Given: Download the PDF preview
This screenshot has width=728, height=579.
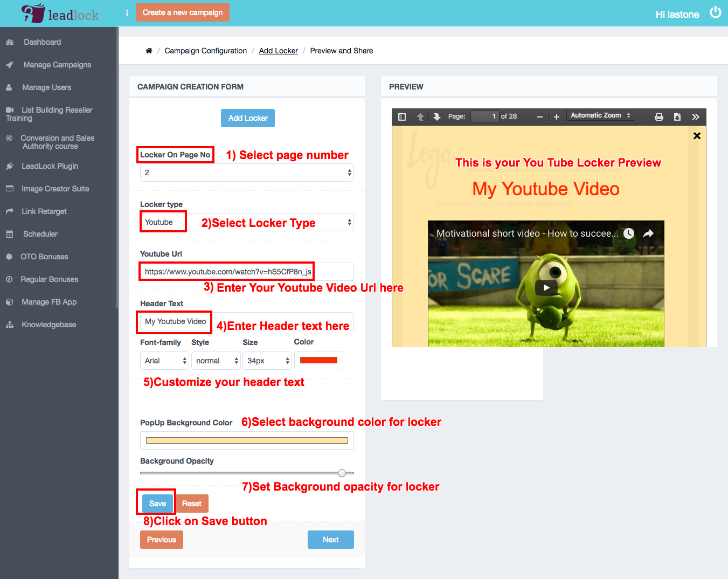Looking at the screenshot, I should [677, 116].
